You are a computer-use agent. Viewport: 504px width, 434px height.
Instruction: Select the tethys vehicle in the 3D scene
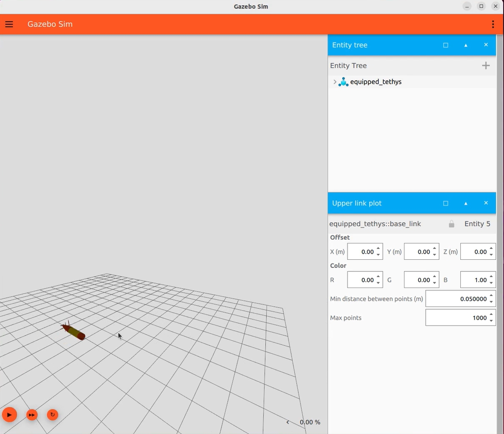coord(74,331)
